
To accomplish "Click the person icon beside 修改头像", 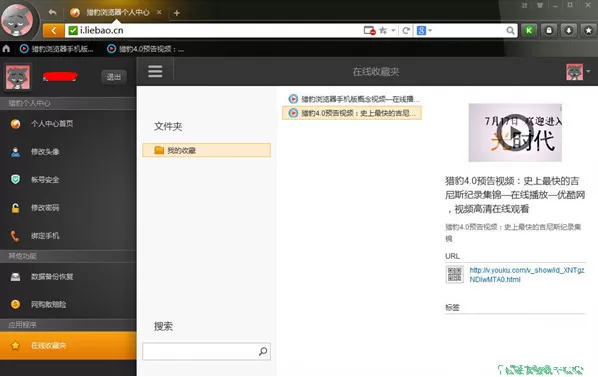I will (x=15, y=152).
